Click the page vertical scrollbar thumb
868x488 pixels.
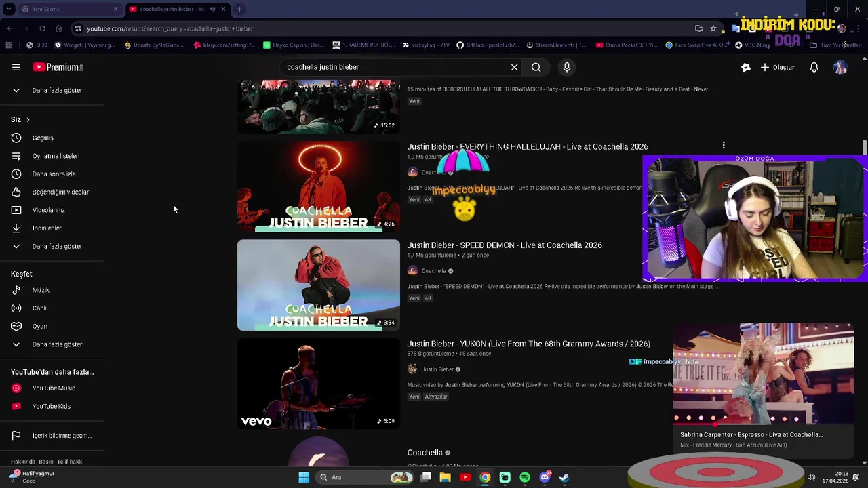pos(864,147)
